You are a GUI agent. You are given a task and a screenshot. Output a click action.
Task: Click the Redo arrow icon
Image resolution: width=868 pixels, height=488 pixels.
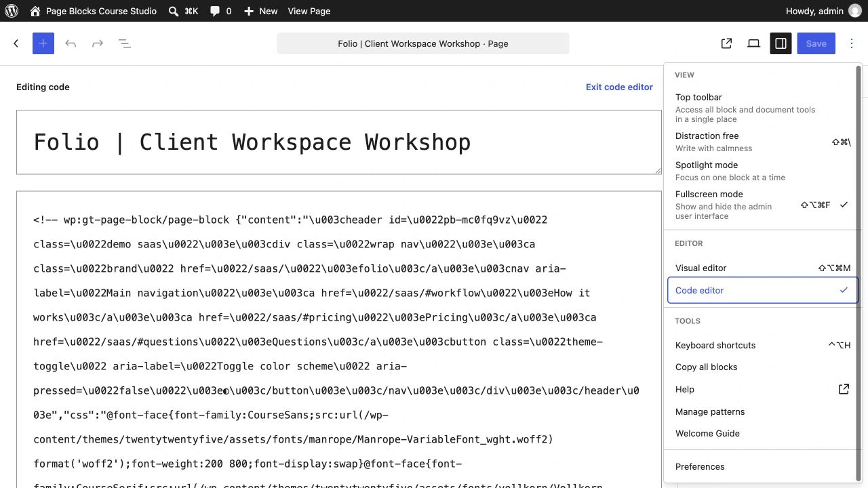(x=98, y=43)
